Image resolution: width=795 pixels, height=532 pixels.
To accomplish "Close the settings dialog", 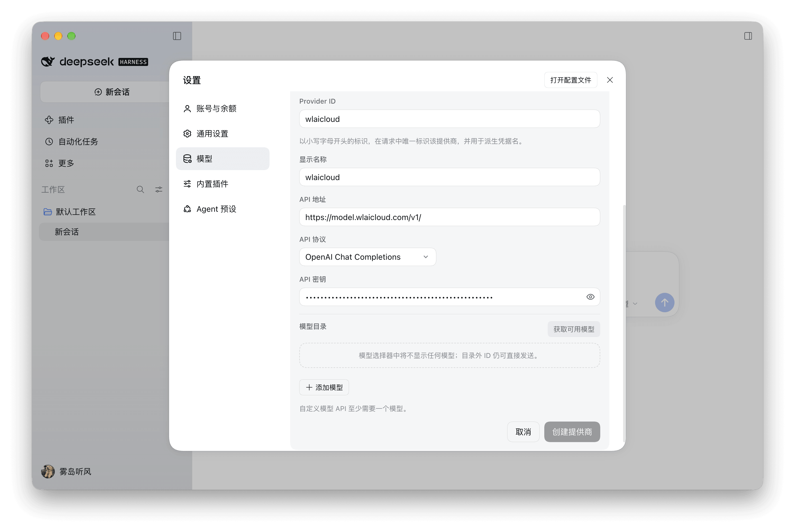I will 610,80.
